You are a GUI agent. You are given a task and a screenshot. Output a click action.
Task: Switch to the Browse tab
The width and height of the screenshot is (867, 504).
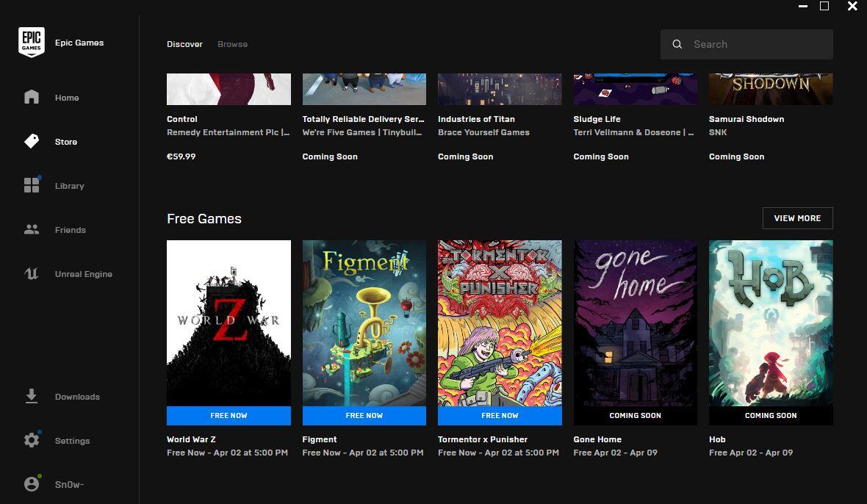click(232, 44)
